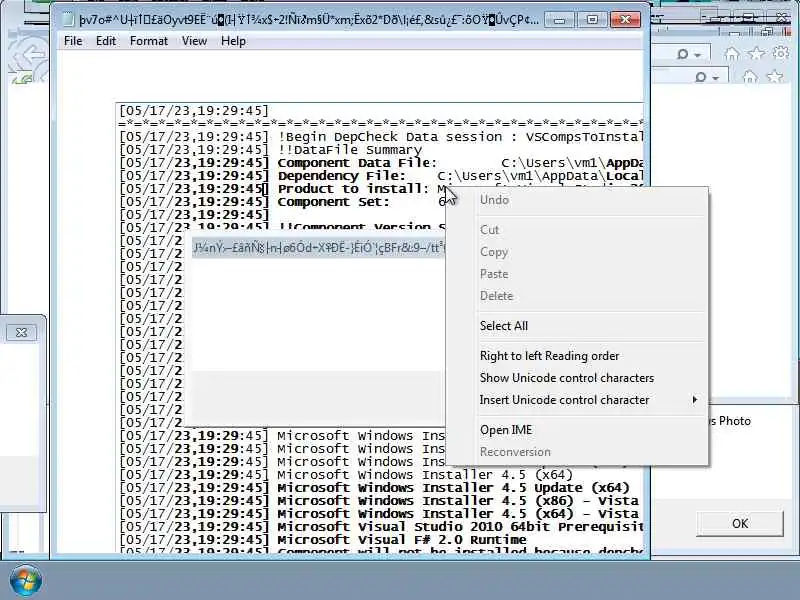
Task: Open the Help menu
Action: click(x=233, y=41)
